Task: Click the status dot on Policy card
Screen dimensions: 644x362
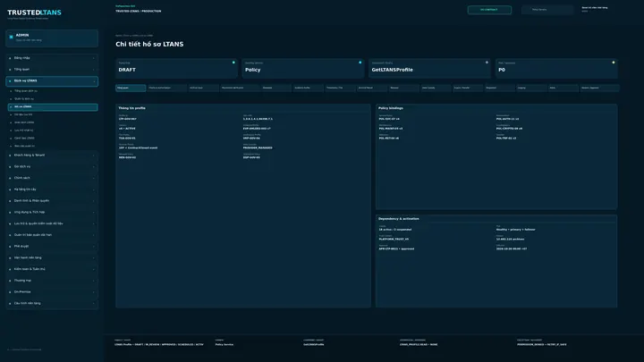Action: tap(360, 63)
